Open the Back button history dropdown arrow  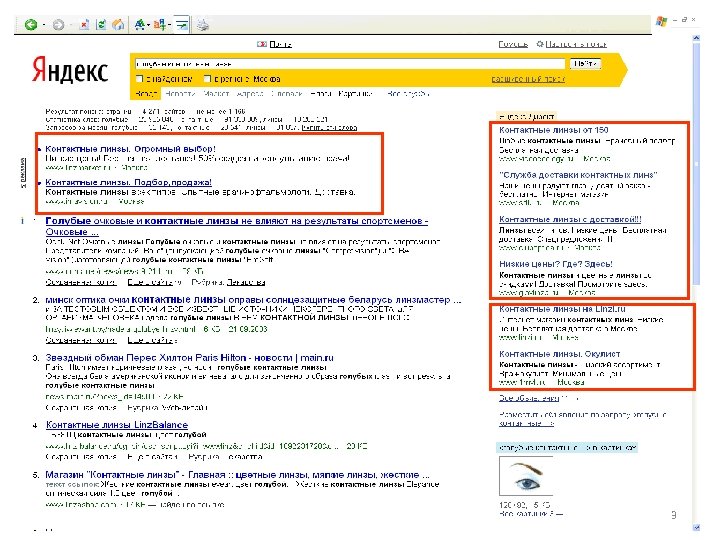click(44, 25)
